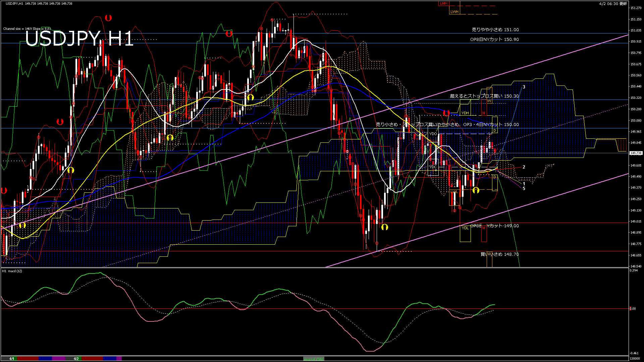
Task: Click the USDJPY,H1 quote header text
Action: click(x=39, y=3)
